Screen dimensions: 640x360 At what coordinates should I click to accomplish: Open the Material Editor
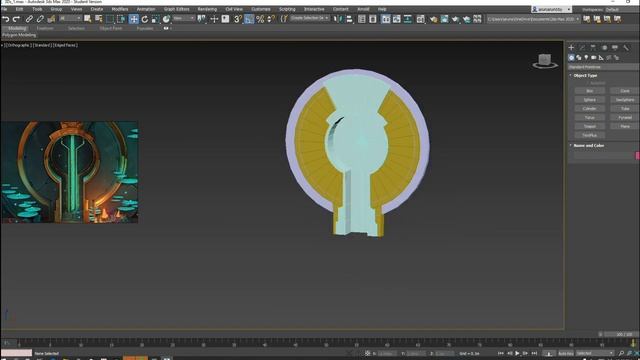point(420,19)
